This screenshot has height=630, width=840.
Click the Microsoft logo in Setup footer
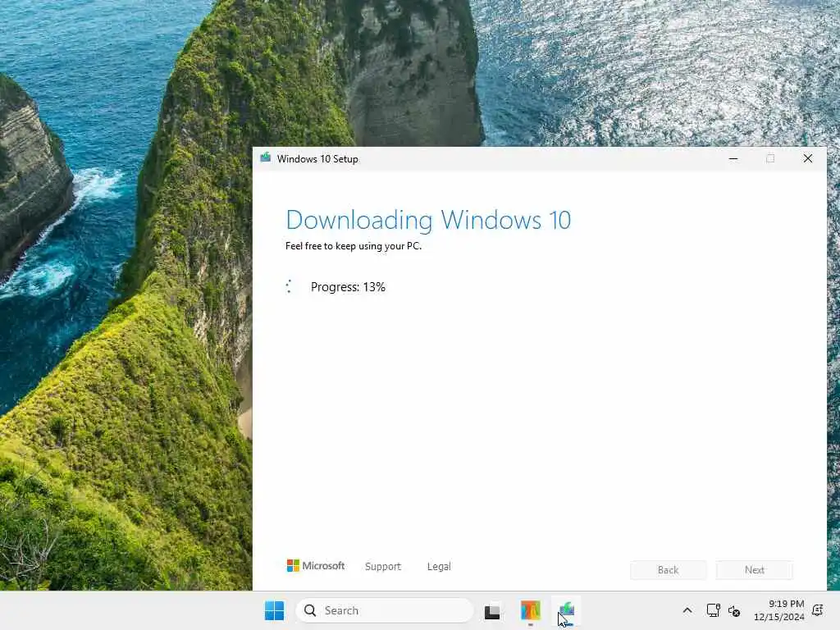click(316, 566)
